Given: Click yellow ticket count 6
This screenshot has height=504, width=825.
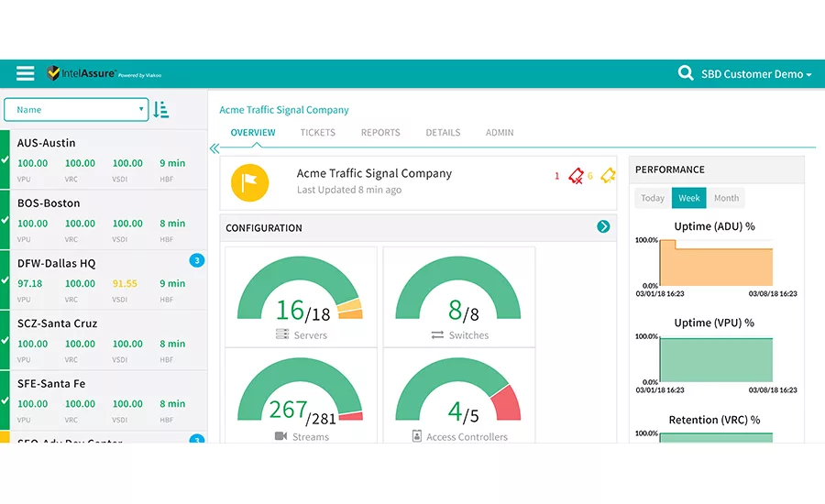Looking at the screenshot, I should (x=589, y=176).
